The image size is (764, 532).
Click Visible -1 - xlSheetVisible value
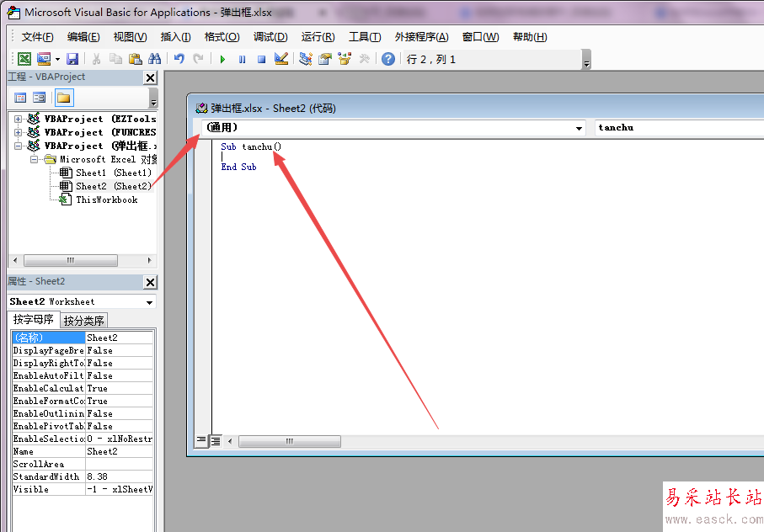pos(120,490)
